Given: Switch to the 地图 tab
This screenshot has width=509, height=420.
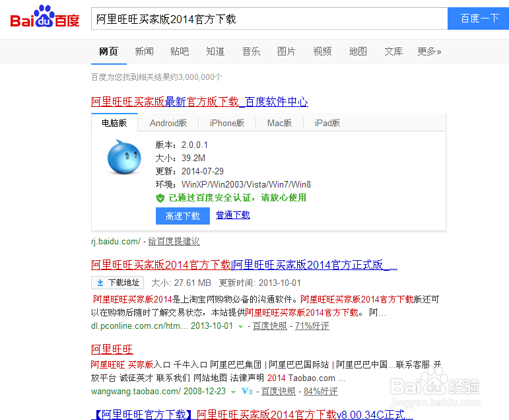Looking at the screenshot, I should pos(358,52).
